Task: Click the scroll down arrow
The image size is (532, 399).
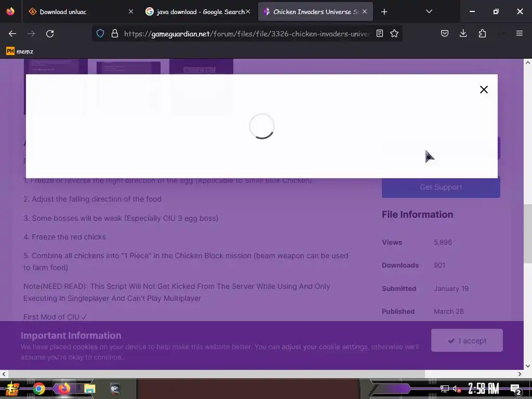Action: pyautogui.click(x=528, y=366)
